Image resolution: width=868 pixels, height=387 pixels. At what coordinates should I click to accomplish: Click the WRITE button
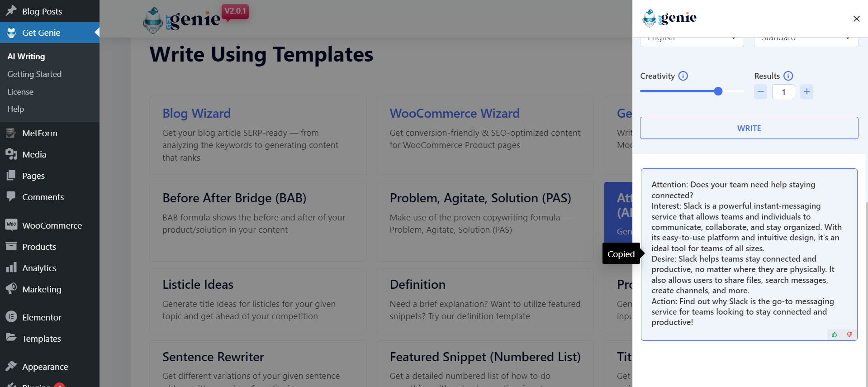coord(749,128)
